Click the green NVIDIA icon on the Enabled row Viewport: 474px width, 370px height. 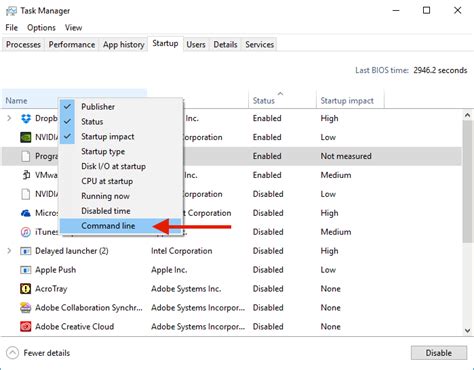(x=26, y=137)
